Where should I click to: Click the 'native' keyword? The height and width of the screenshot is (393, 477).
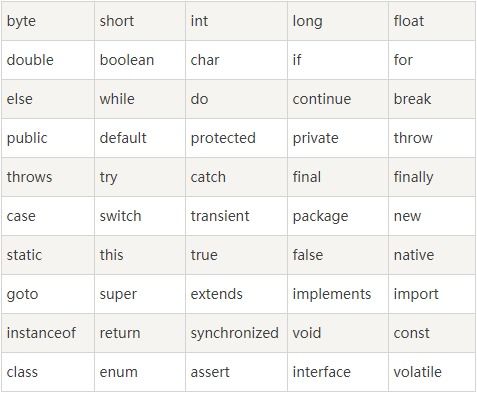tap(414, 255)
